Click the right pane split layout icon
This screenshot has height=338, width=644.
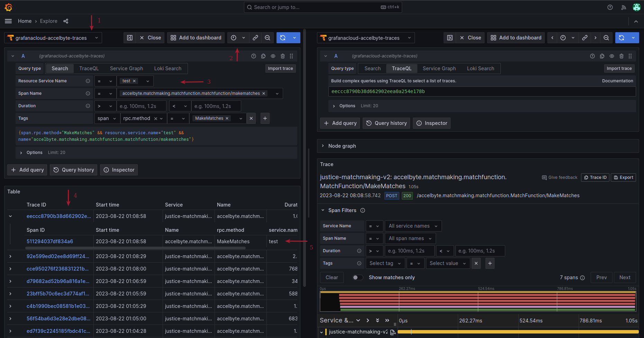click(x=450, y=38)
